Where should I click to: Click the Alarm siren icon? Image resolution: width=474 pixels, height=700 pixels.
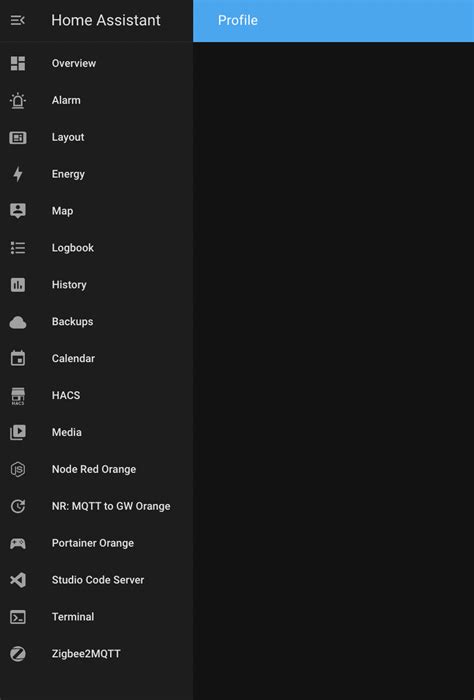pyautogui.click(x=18, y=100)
